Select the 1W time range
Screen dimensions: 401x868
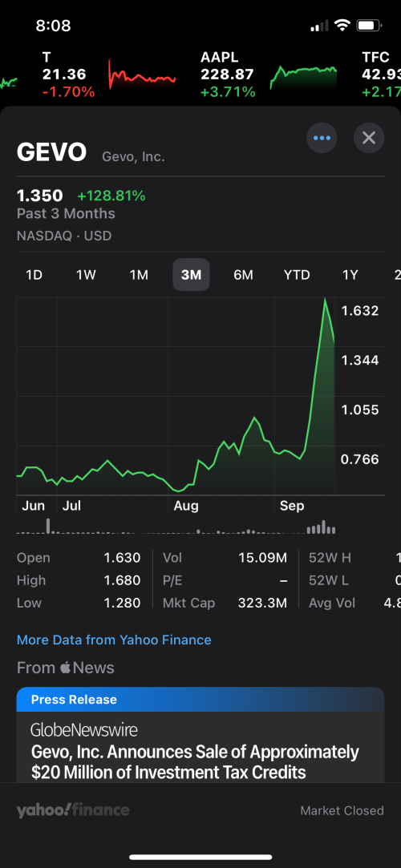[x=87, y=275]
